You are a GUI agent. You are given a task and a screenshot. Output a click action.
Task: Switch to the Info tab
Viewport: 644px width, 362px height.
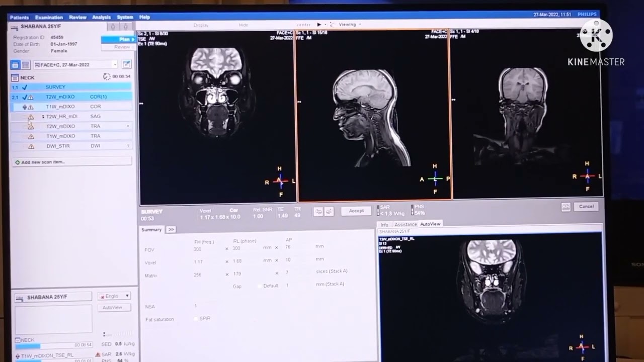[x=384, y=224]
